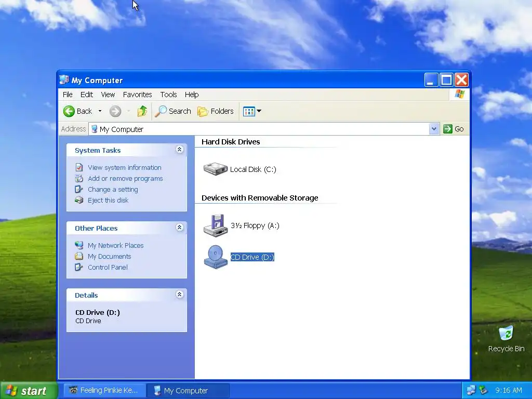Open Control Panel link
This screenshot has width=532, height=399.
108,267
